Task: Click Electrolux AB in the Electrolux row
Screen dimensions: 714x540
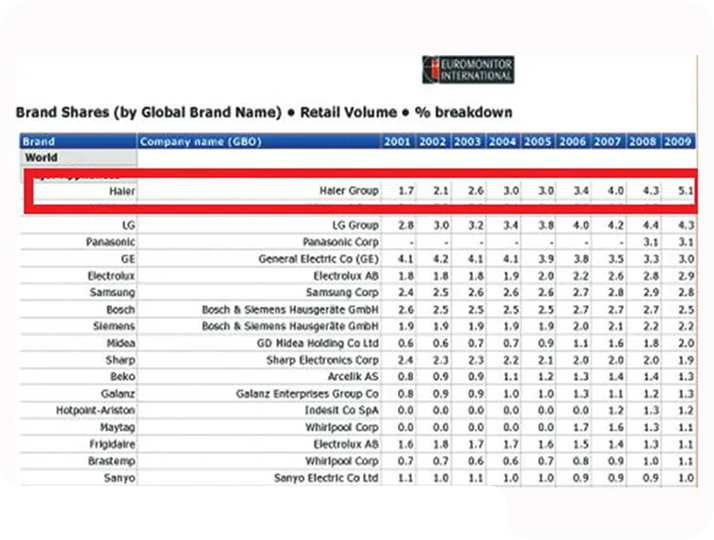Action: point(346,275)
